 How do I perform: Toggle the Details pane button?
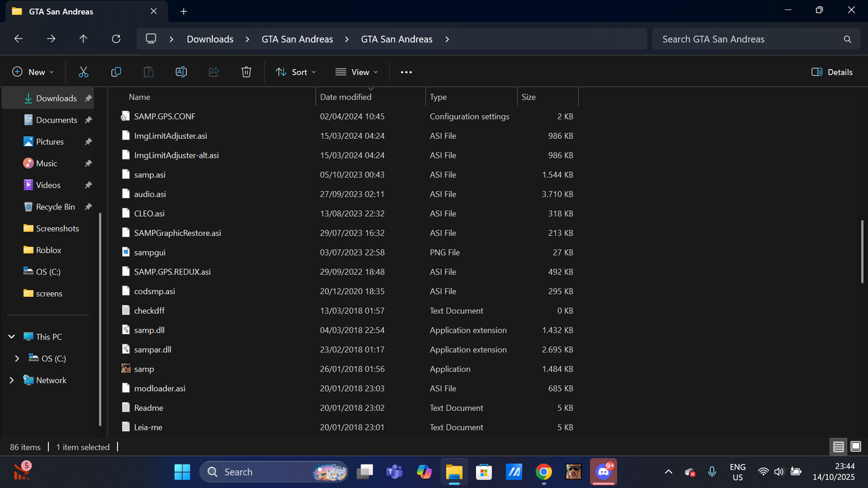point(832,72)
